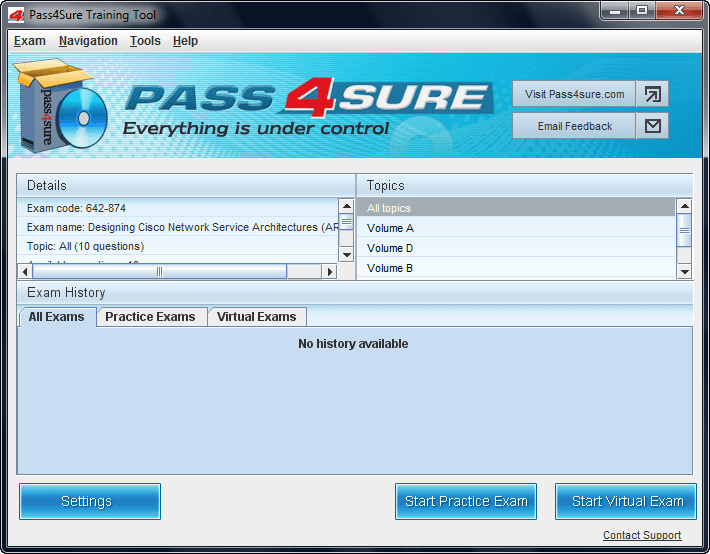Maximize the Pass4Sure window
Screen dimensions: 710x554
(641, 11)
